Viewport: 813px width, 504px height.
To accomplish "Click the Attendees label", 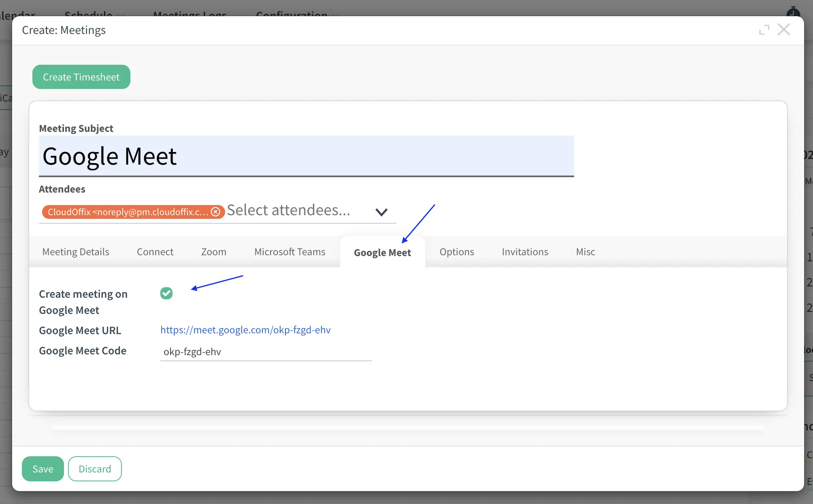I will pyautogui.click(x=62, y=189).
